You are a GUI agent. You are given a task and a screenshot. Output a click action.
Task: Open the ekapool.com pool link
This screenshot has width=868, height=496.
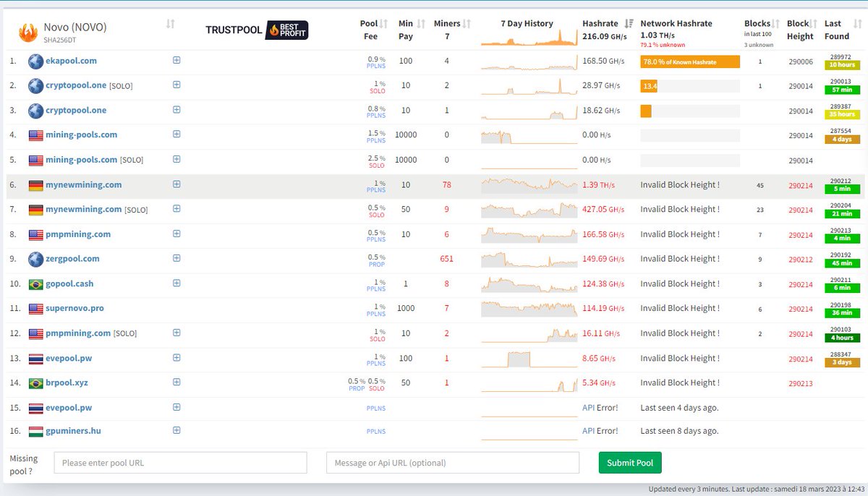[71, 61]
